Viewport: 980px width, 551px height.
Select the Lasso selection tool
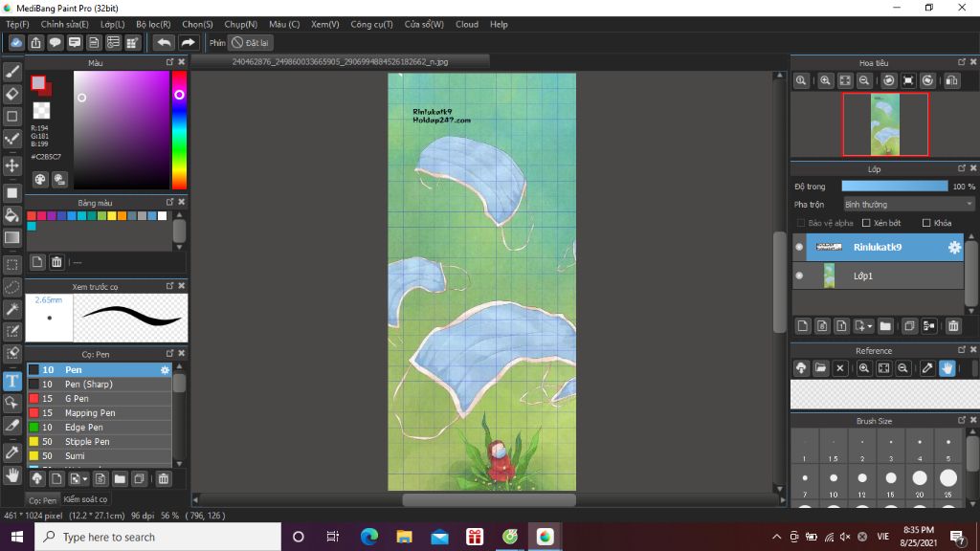coord(11,287)
